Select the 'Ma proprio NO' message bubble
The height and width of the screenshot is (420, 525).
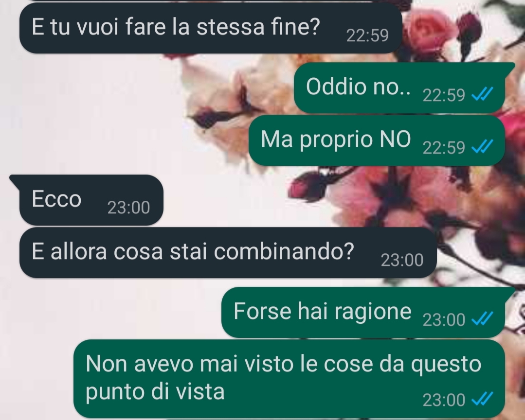376,140
